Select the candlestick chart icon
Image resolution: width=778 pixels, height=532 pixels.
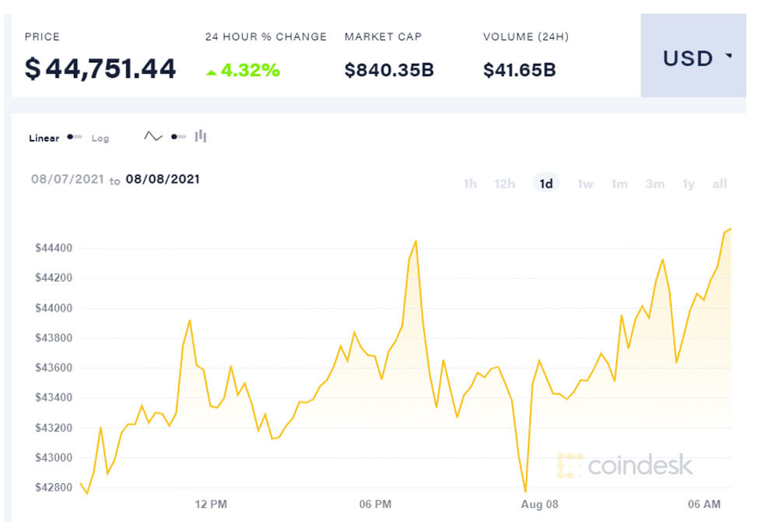pyautogui.click(x=201, y=135)
